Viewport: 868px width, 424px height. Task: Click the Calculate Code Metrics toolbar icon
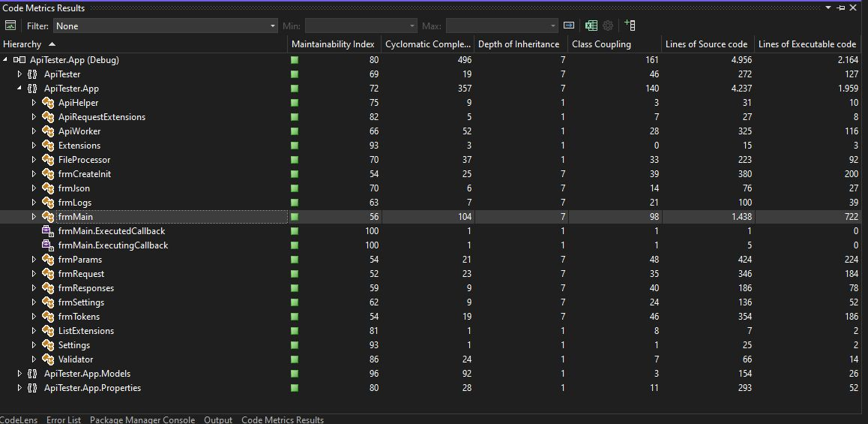click(x=10, y=26)
